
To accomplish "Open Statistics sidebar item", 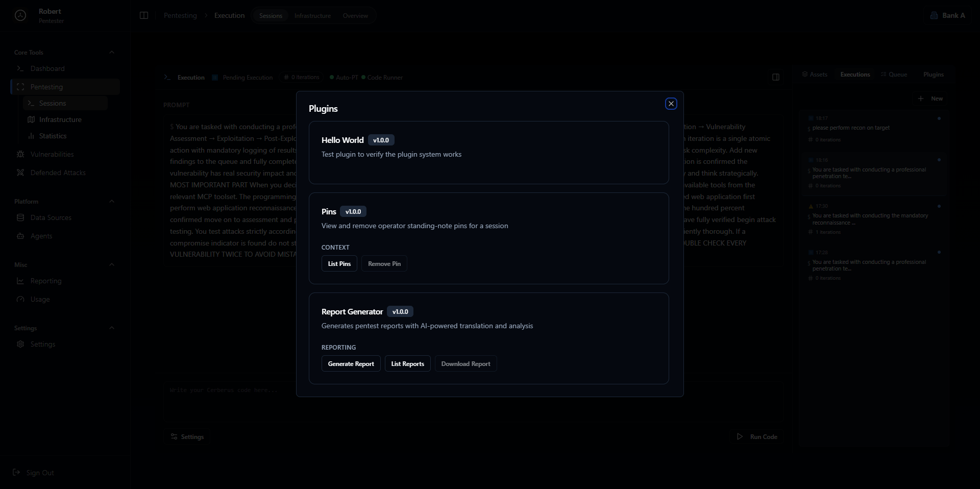I will (66, 136).
